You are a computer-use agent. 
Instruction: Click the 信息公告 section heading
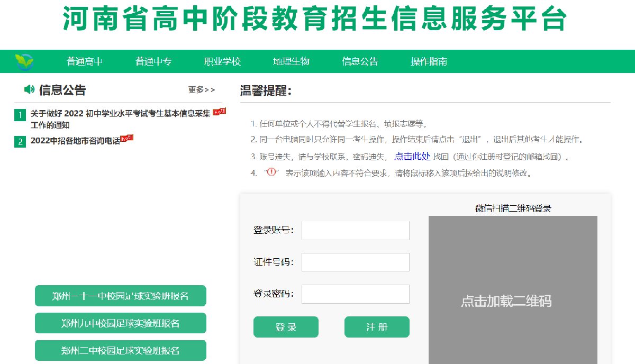point(62,90)
